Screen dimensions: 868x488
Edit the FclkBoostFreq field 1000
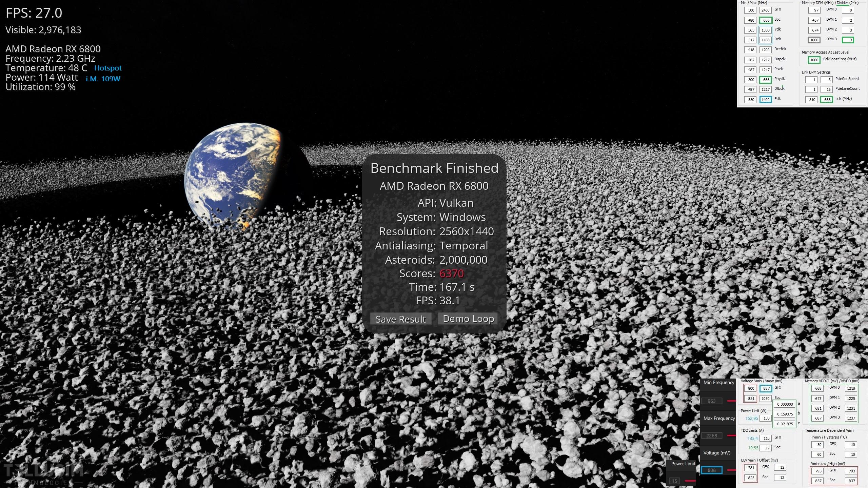pyautogui.click(x=814, y=60)
